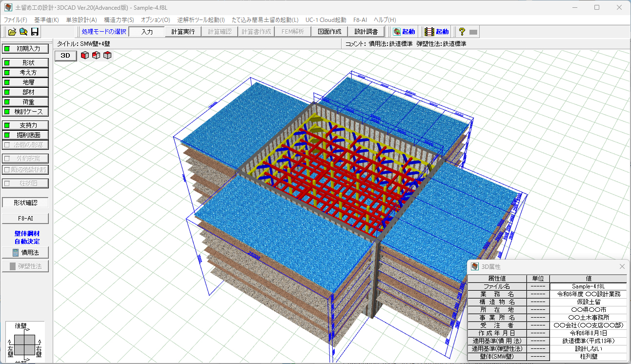Click the second red cube view icon
The image size is (631, 364).
pyautogui.click(x=96, y=56)
